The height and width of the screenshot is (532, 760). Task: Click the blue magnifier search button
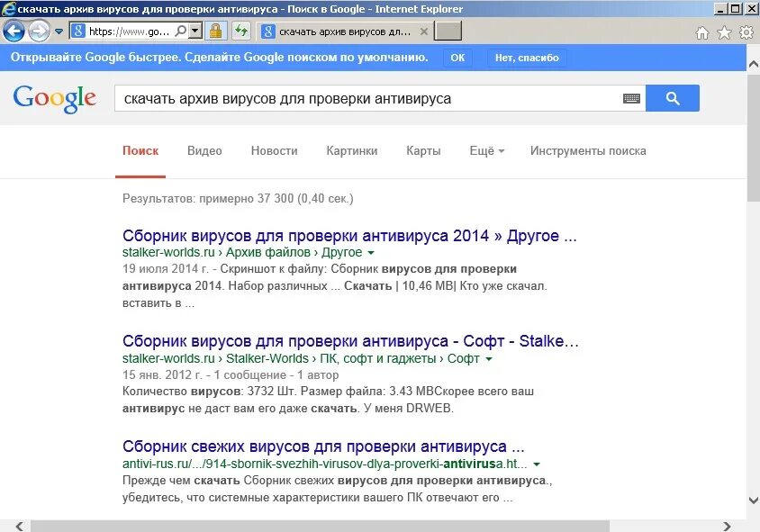pyautogui.click(x=673, y=98)
